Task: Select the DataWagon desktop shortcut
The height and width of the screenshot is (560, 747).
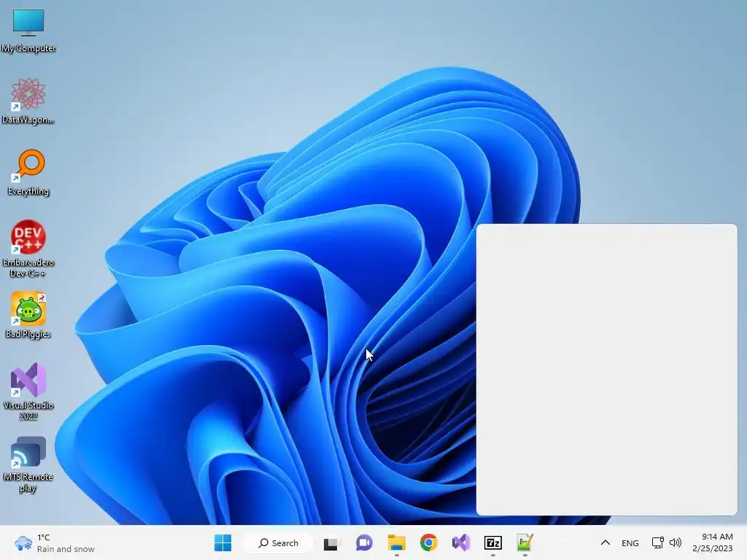Action: (28, 101)
